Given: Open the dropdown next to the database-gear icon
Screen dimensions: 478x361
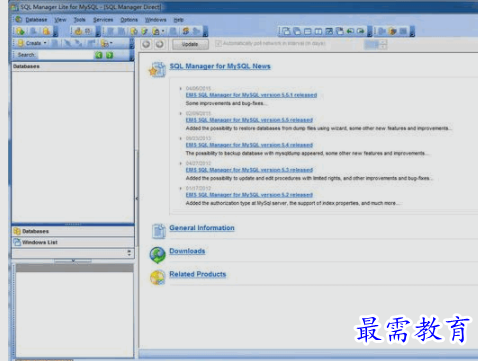Looking at the screenshot, I should pyautogui.click(x=111, y=43).
